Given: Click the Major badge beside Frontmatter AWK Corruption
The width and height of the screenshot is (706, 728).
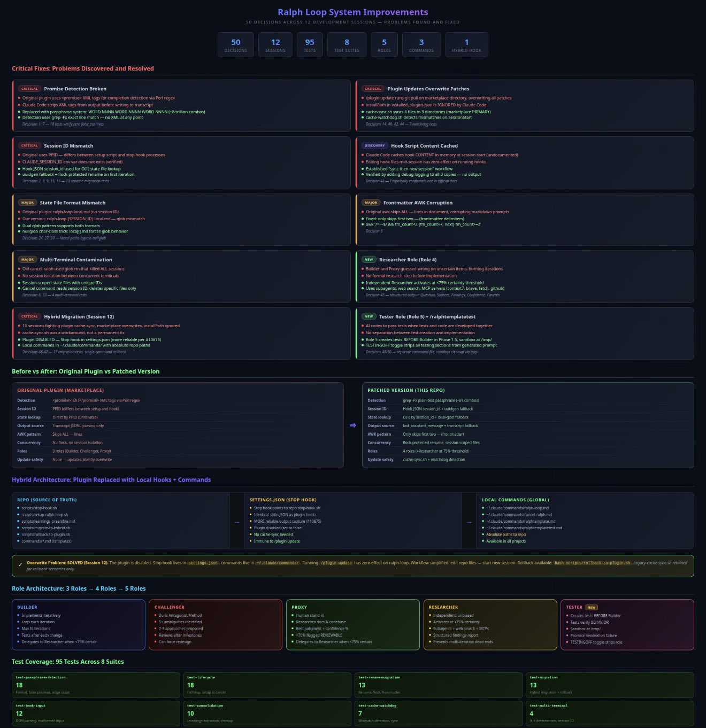Looking at the screenshot, I should pos(371,203).
